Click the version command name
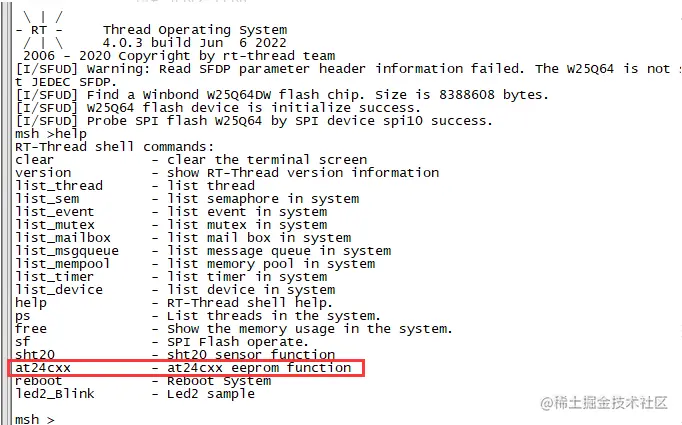The image size is (682, 425). tap(43, 173)
